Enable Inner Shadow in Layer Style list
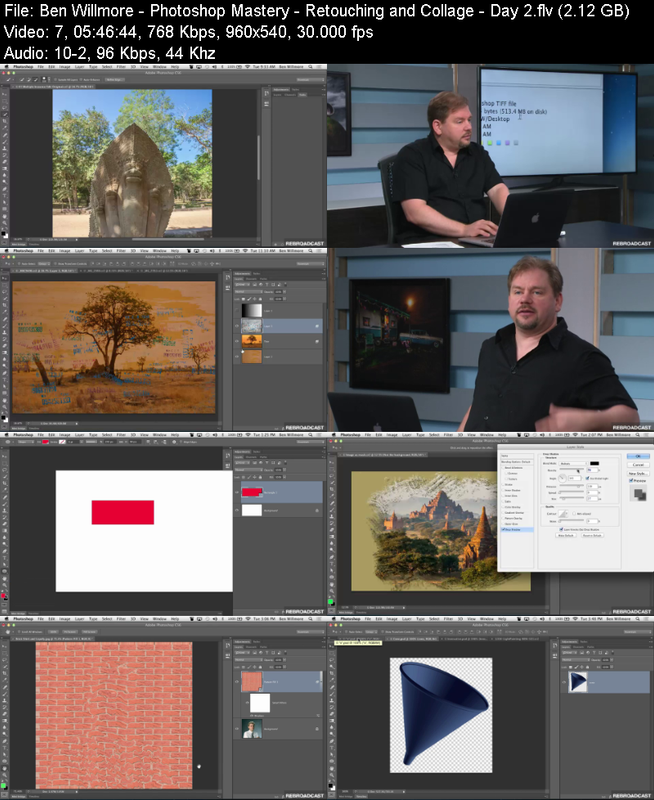Screen dimensions: 654x800 503,490
